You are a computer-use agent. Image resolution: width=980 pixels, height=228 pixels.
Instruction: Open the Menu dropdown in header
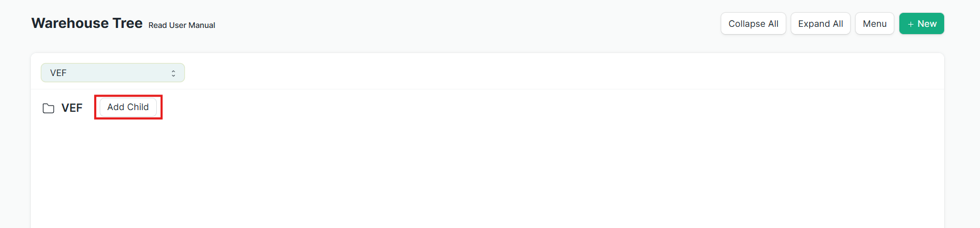point(875,23)
